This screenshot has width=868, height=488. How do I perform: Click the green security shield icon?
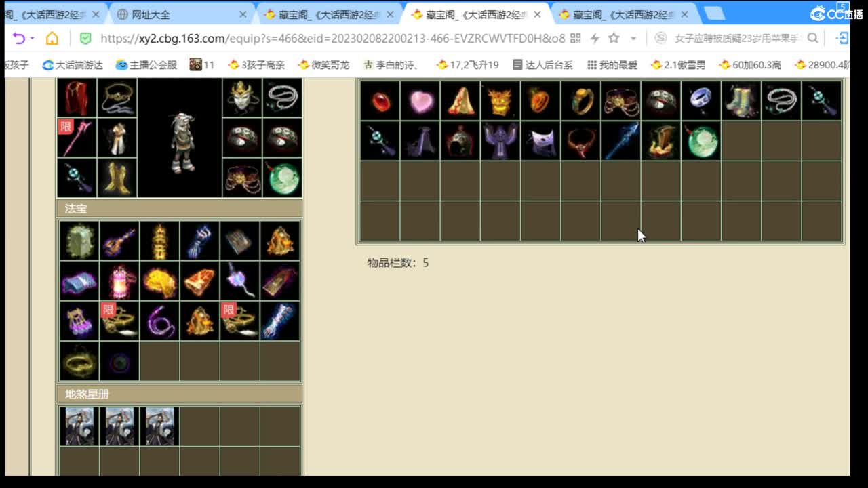click(85, 39)
